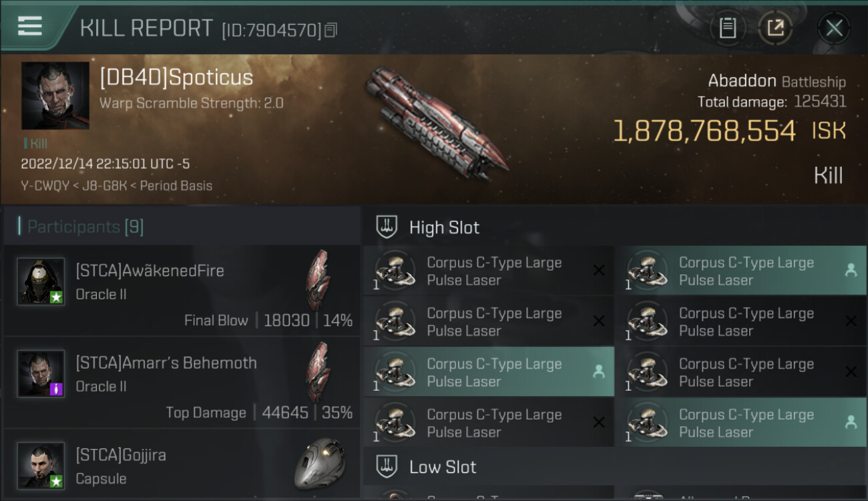Close the kill report window
The height and width of the screenshot is (501, 868).
click(834, 28)
